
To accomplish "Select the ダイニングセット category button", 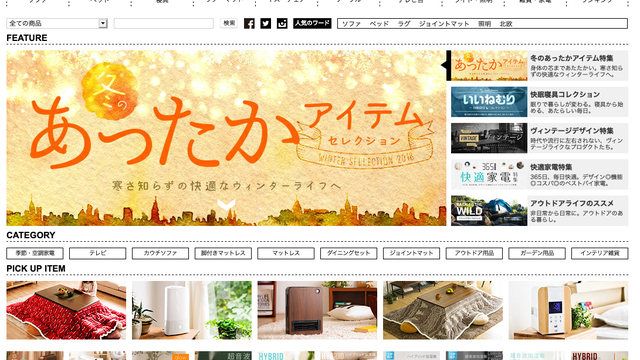I will (x=349, y=253).
